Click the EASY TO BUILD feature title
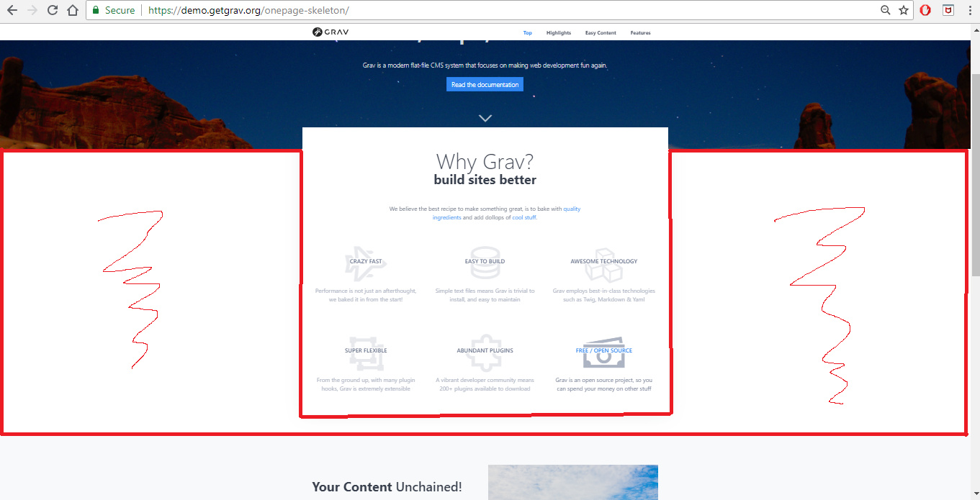Image resolution: width=980 pixels, height=500 pixels. 485,261
